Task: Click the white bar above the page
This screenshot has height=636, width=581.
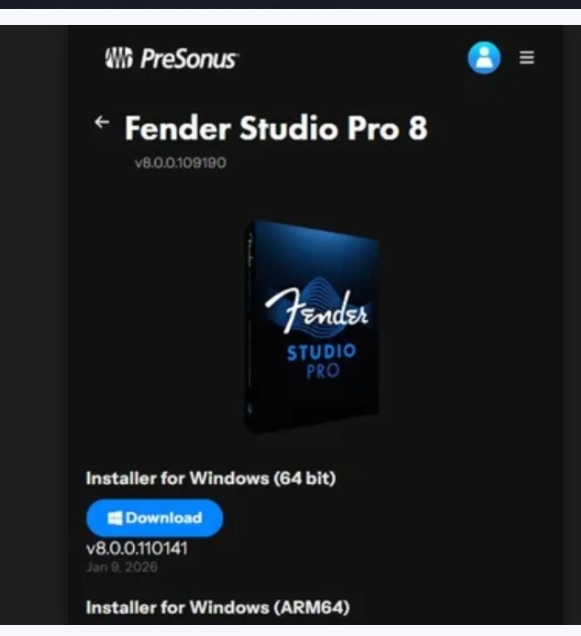Action: tap(290, 17)
